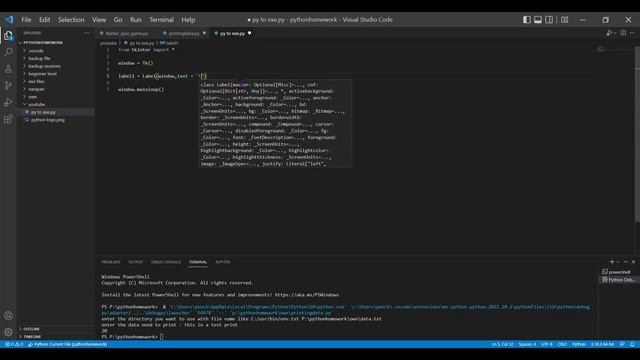Screen dimensions: 640x360
Task: Open File menu
Action: point(26,20)
